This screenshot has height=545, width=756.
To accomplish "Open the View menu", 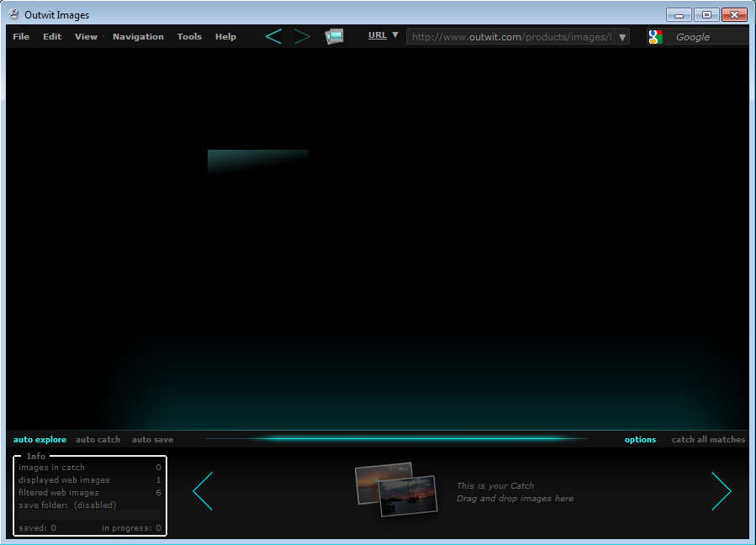I will coord(86,37).
